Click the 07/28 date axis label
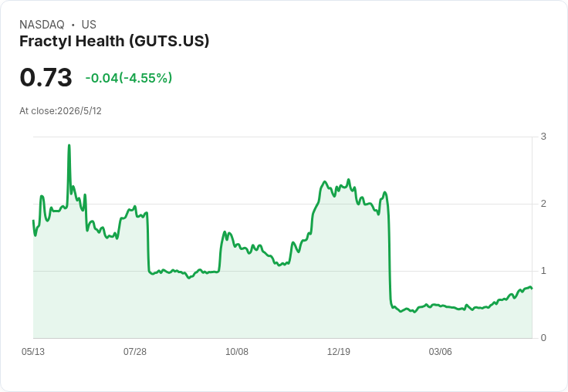This screenshot has width=568, height=392. tap(135, 352)
